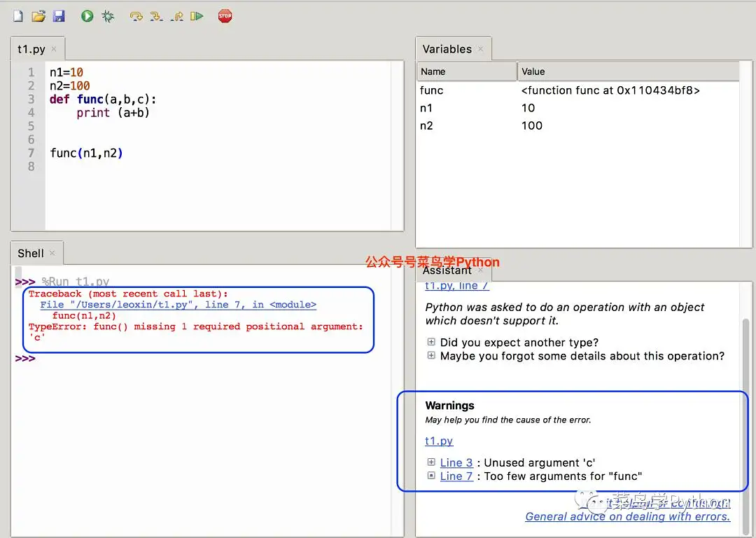Follow the traceback file link to line 7

tap(178, 305)
